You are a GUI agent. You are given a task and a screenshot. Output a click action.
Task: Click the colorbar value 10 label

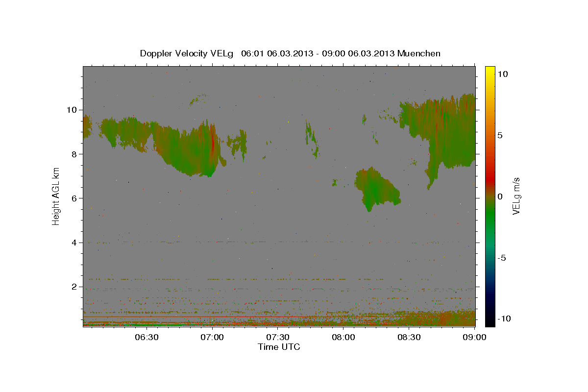point(503,74)
